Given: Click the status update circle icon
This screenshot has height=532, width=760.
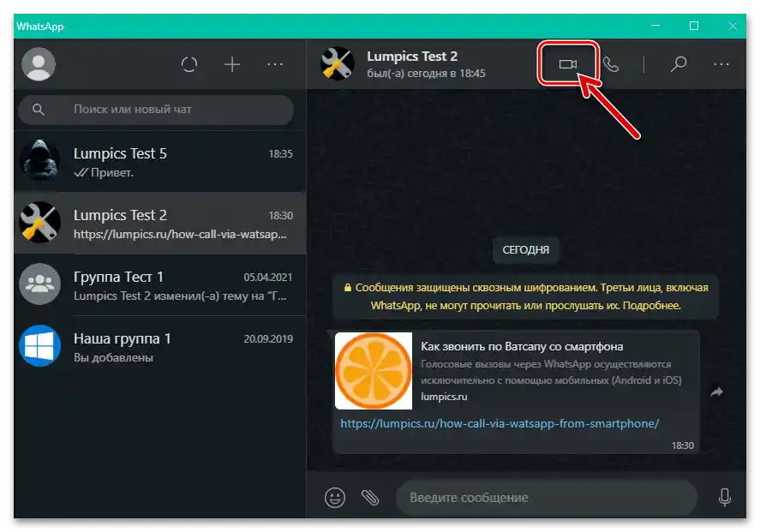Looking at the screenshot, I should coord(189,63).
